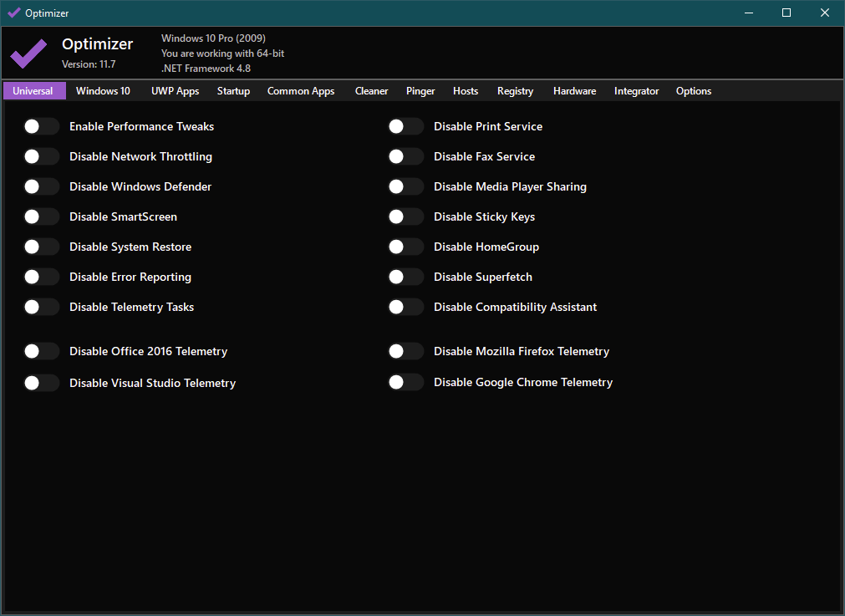The height and width of the screenshot is (616, 845).
Task: Toggle Disable Sticky Keys switch
Action: point(405,216)
